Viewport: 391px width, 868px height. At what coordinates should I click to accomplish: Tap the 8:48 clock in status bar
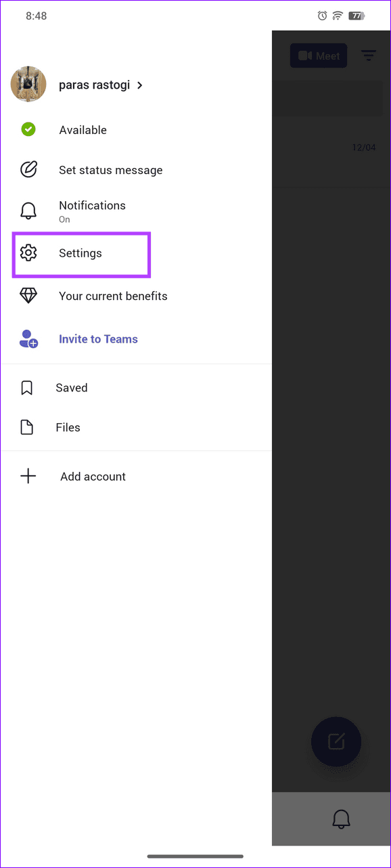click(x=36, y=16)
